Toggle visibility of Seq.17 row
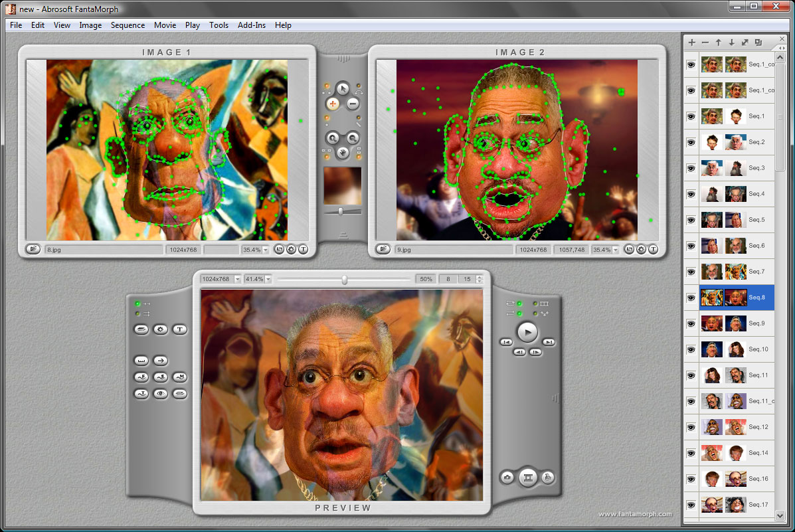795x532 pixels. 691,505
